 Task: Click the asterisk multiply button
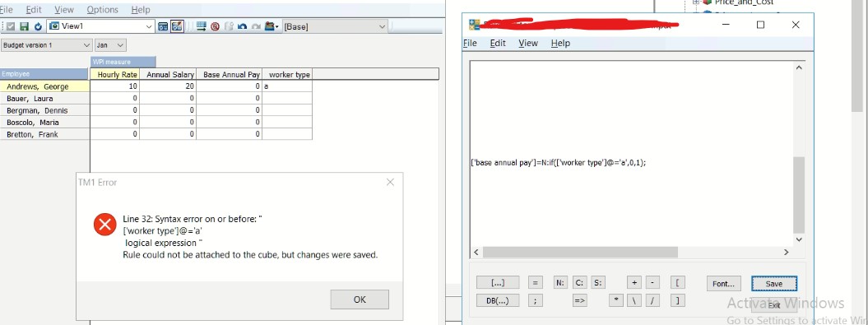click(615, 300)
